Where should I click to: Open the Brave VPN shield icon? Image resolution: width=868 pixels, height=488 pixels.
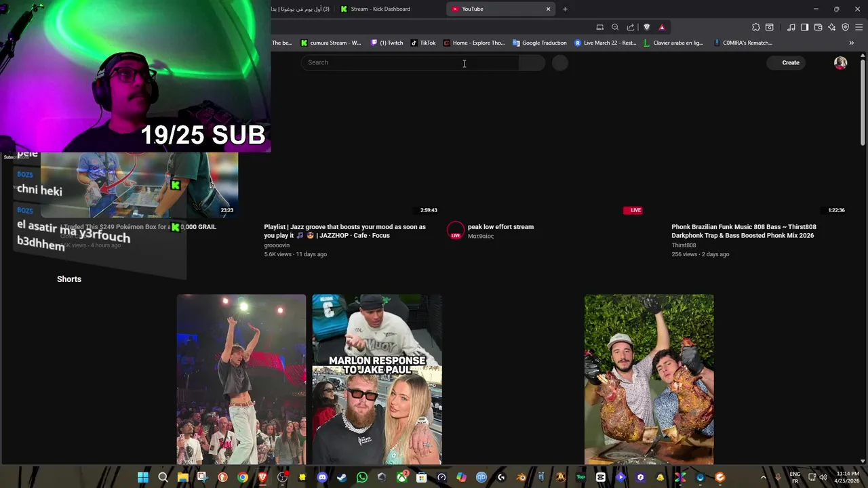point(845,27)
